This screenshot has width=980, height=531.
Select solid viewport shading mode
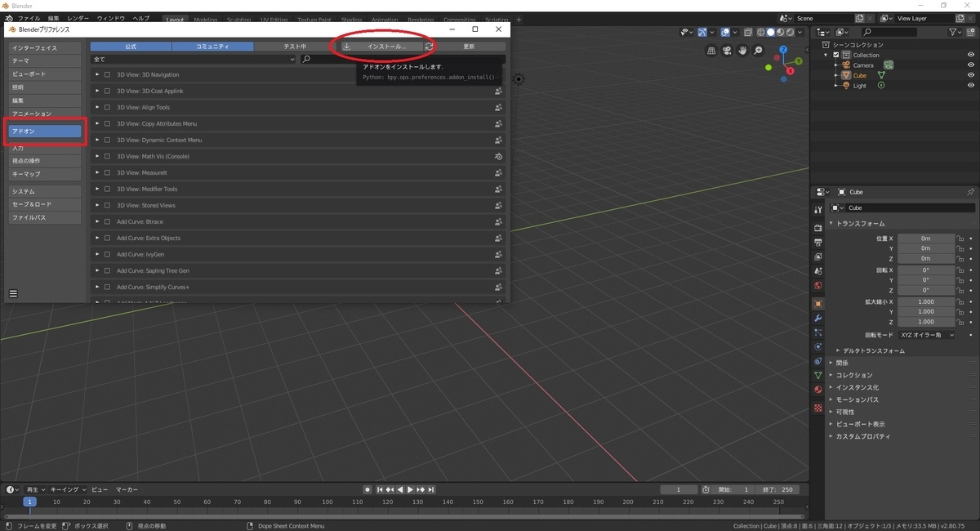click(x=770, y=32)
